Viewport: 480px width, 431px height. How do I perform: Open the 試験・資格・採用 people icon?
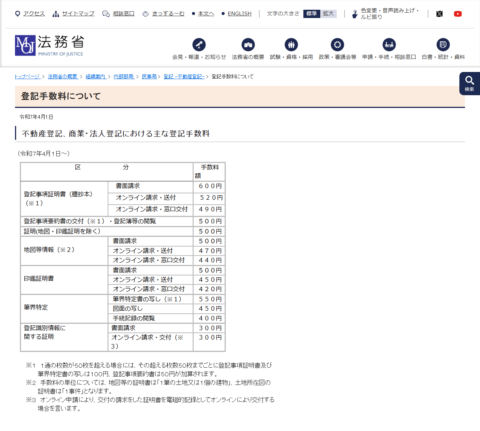291,45
